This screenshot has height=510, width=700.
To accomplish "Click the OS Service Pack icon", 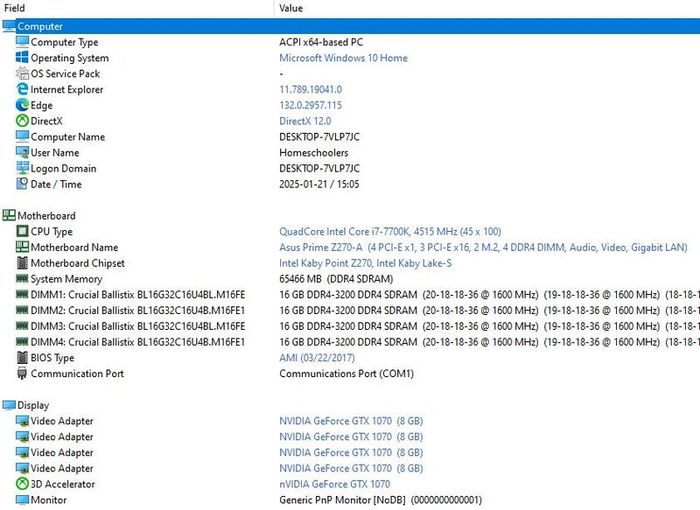I will coord(22,73).
